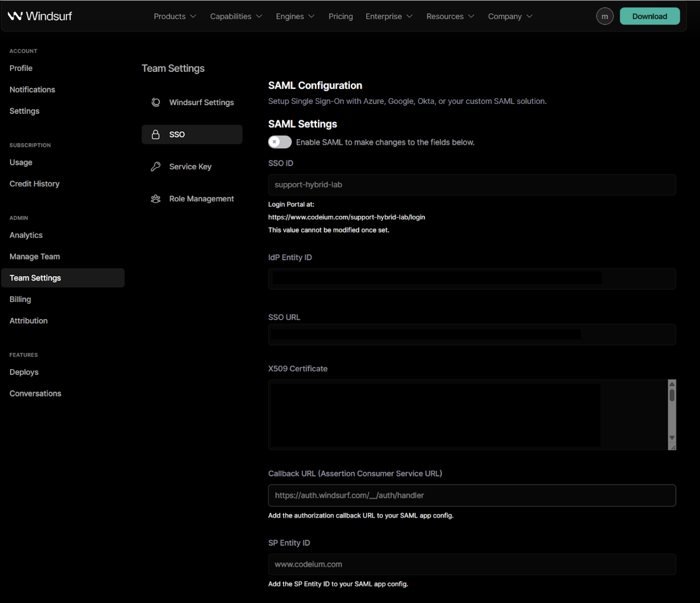
Task: Open the Pricing page
Action: pos(340,16)
